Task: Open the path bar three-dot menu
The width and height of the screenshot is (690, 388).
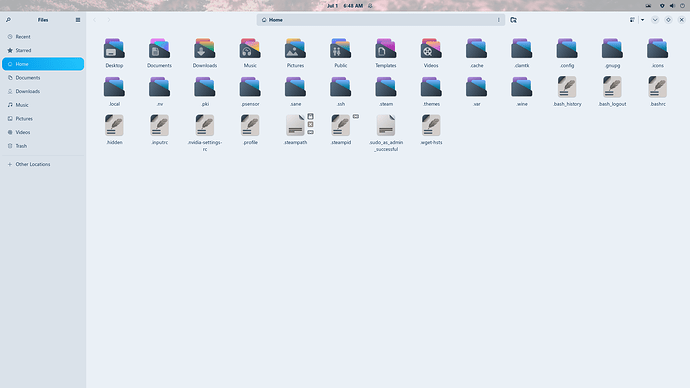Action: click(499, 20)
